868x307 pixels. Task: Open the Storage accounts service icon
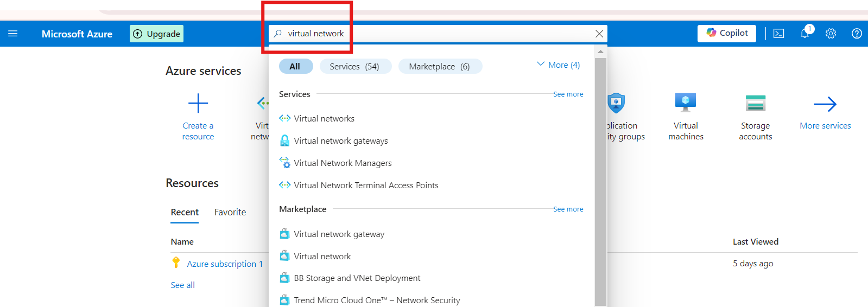(755, 103)
